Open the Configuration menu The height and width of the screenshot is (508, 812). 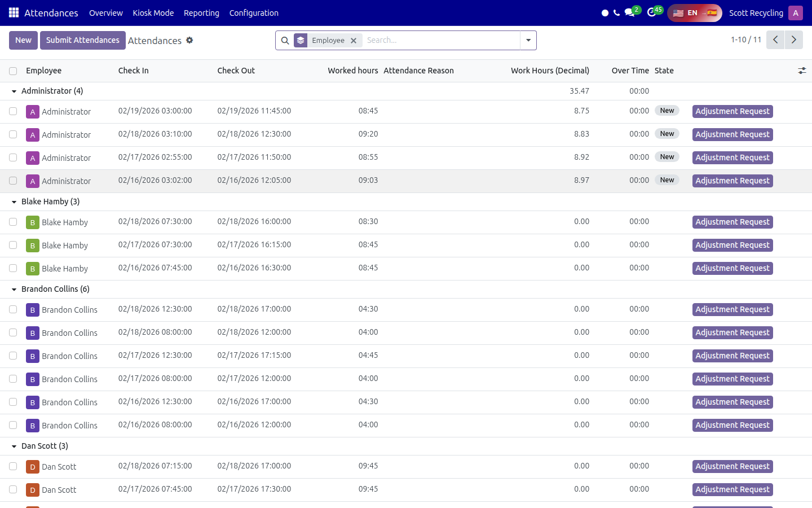tap(254, 12)
